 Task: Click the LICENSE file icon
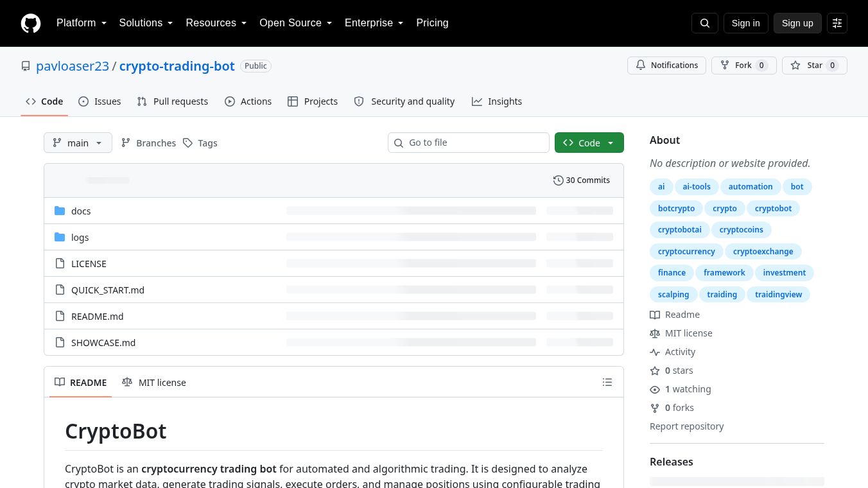click(x=60, y=263)
